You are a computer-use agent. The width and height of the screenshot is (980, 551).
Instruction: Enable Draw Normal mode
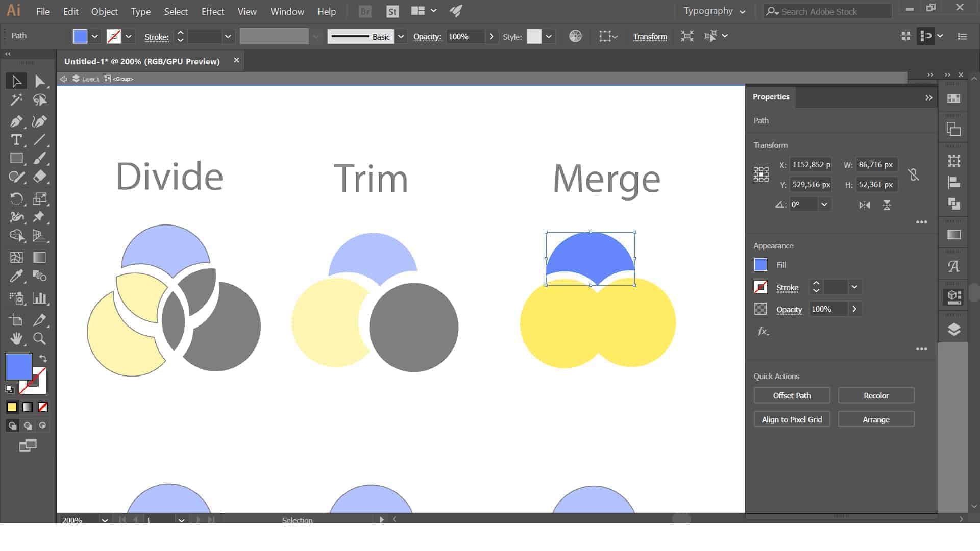point(12,425)
